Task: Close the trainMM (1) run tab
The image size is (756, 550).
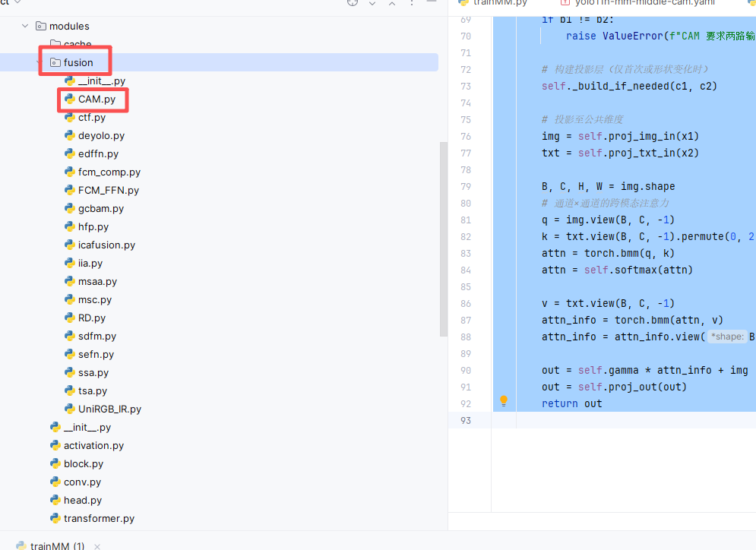Action: coord(97,546)
